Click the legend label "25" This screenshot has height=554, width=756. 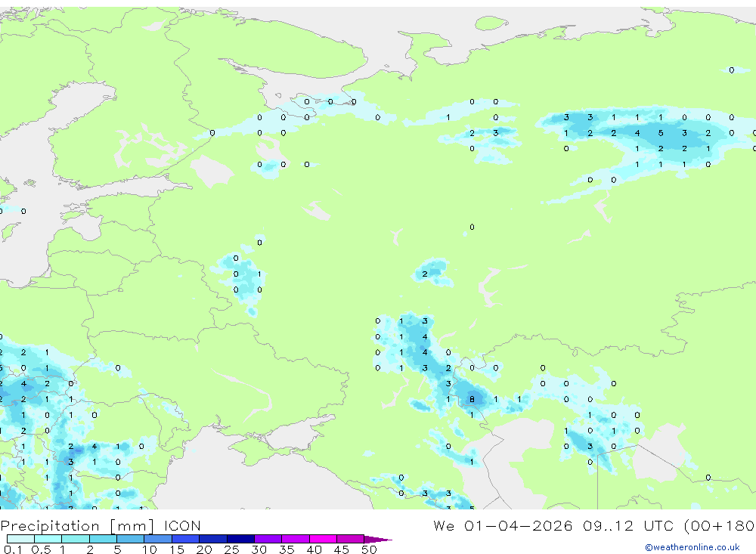point(232,549)
